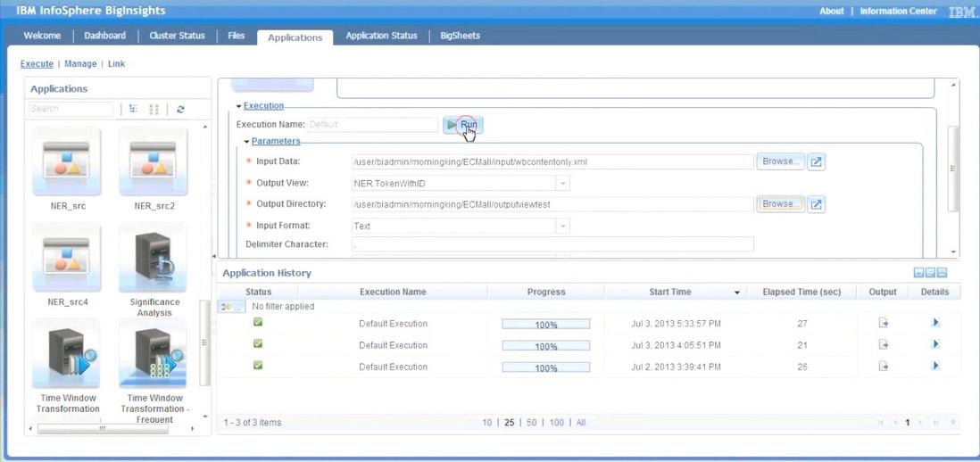Select the Significance Analysis application icon

153,257
